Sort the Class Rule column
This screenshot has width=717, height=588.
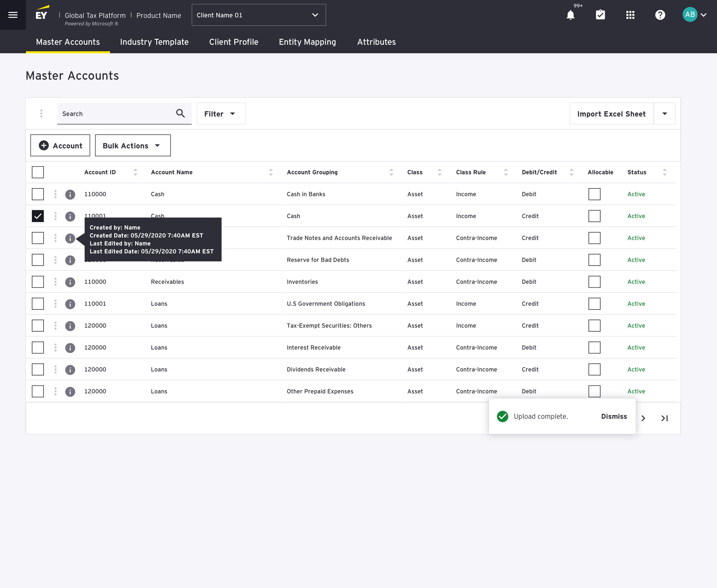(506, 172)
